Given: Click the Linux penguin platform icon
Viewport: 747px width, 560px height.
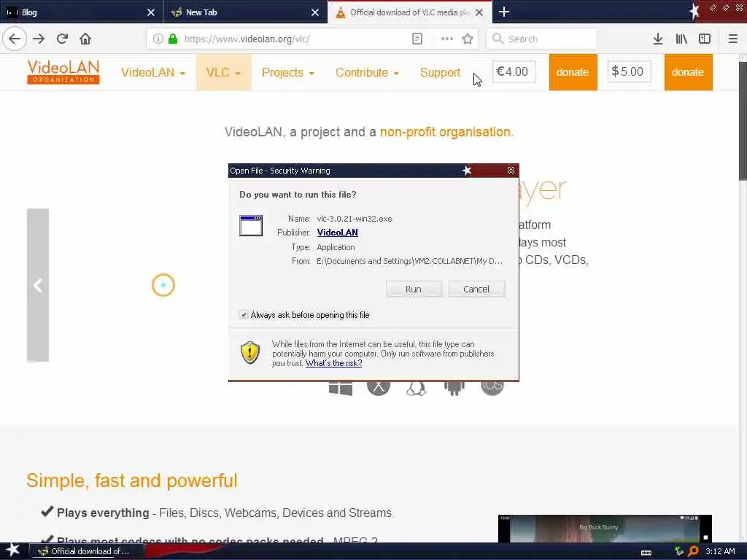Looking at the screenshot, I should [x=416, y=389].
